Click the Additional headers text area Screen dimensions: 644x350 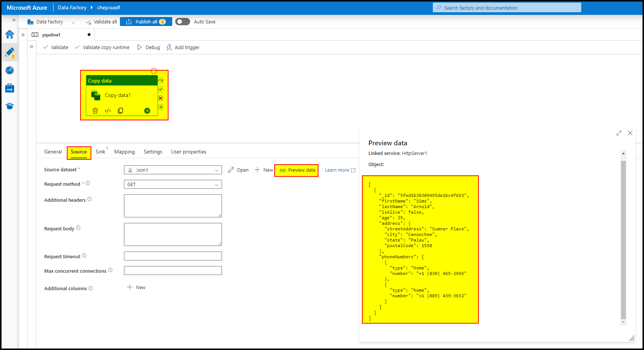coord(173,206)
